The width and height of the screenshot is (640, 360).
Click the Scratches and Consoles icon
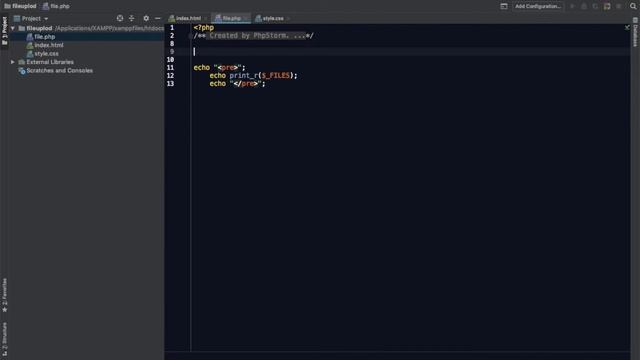pyautogui.click(x=22, y=71)
